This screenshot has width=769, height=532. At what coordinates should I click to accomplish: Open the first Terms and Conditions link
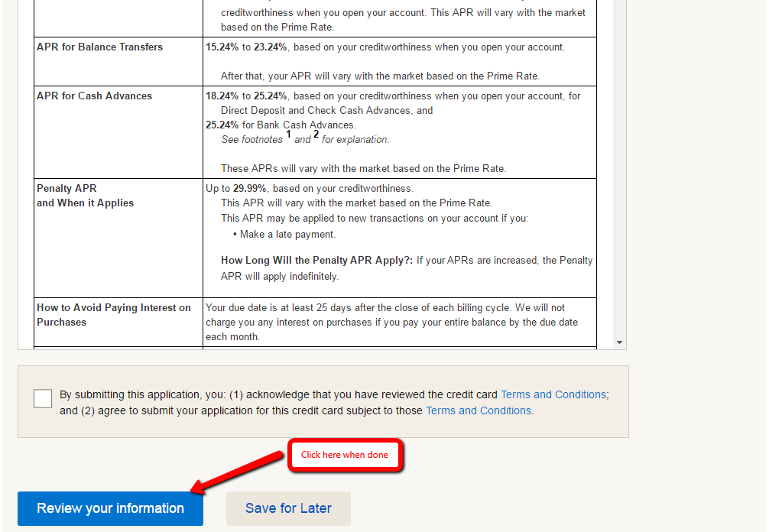click(x=553, y=394)
